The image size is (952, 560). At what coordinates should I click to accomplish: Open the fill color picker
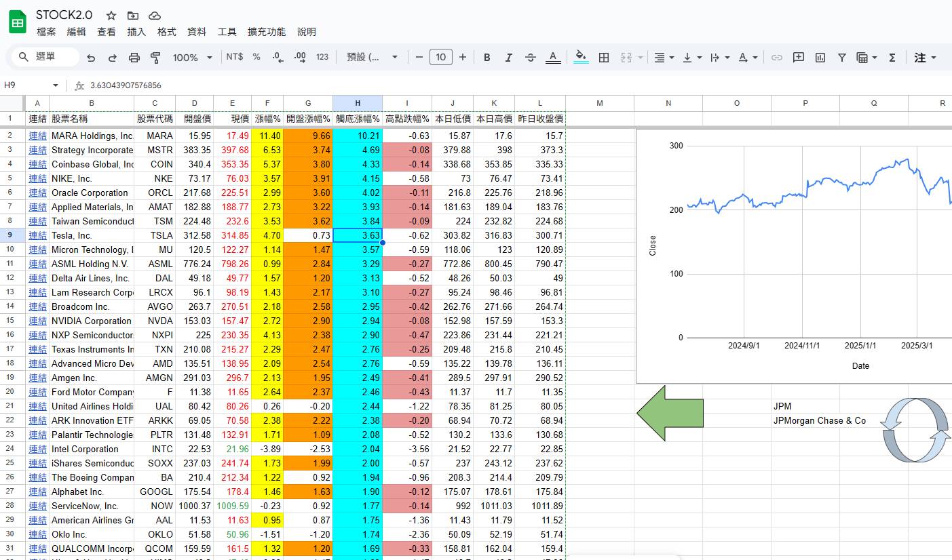[x=581, y=58]
